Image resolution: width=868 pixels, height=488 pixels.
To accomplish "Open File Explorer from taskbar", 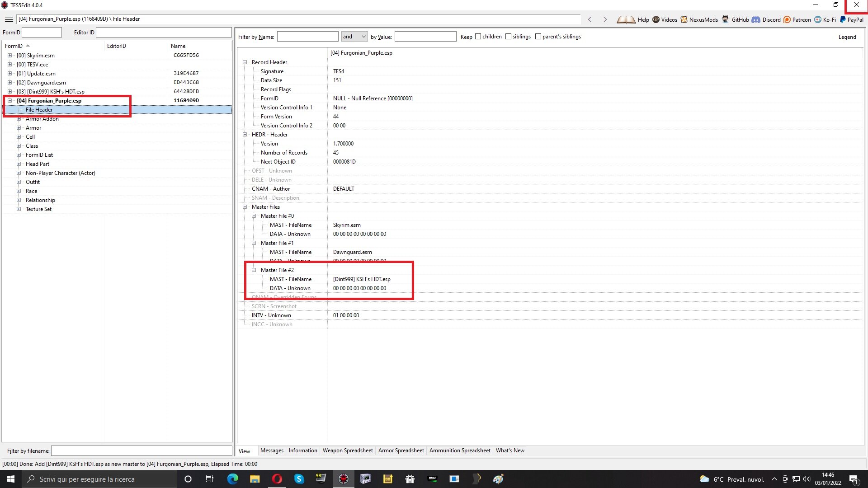I will (x=255, y=479).
